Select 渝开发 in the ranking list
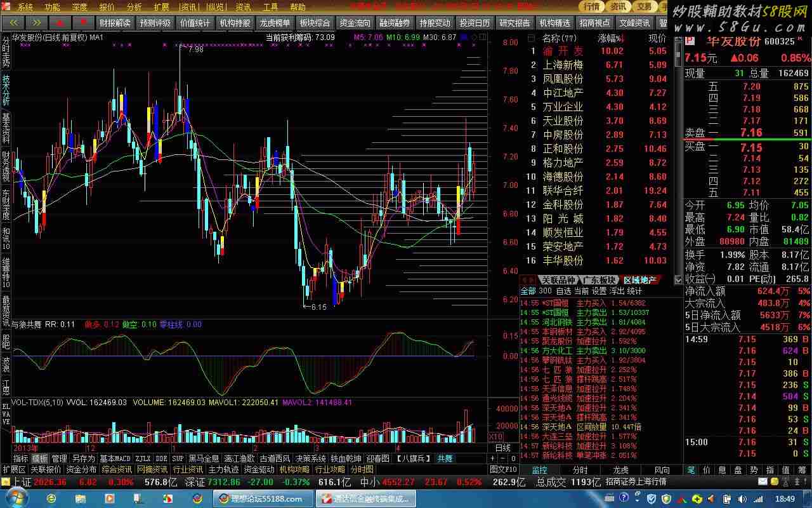The image size is (812, 508). 563,51
